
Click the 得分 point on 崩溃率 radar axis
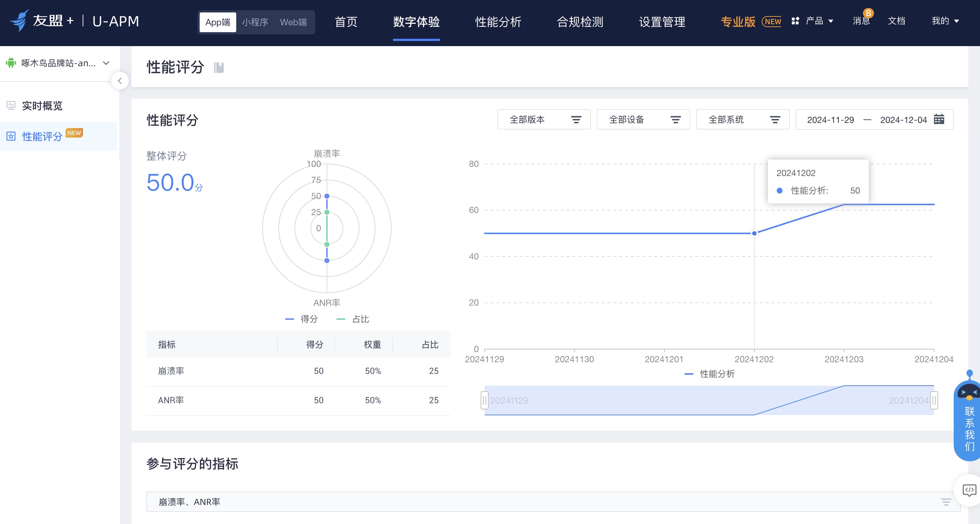pos(327,196)
